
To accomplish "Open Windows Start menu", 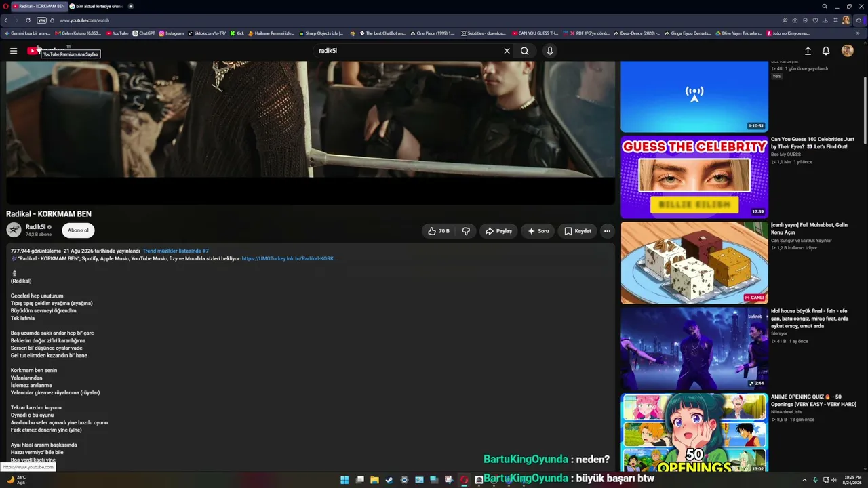I will [344, 480].
